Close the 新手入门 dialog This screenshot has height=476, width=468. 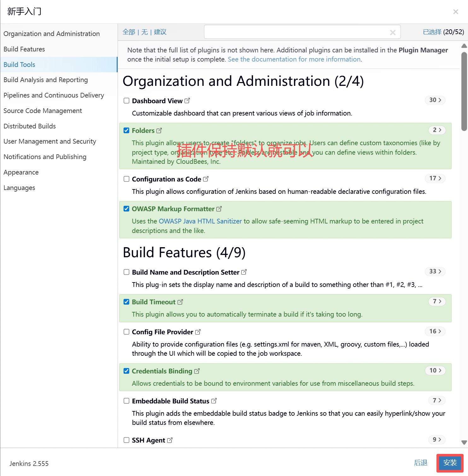(456, 12)
